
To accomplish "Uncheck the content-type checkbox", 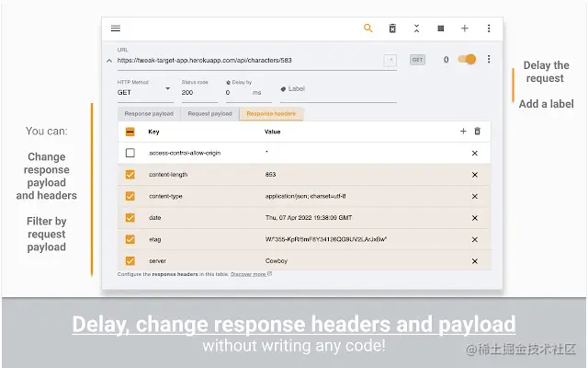I will pyautogui.click(x=130, y=196).
